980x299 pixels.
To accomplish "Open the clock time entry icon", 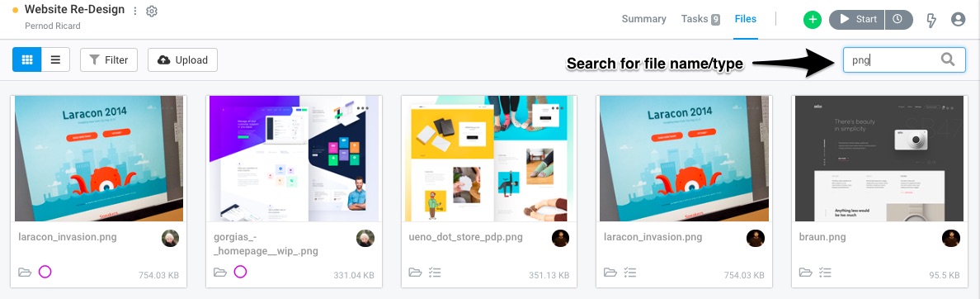I will 898,19.
